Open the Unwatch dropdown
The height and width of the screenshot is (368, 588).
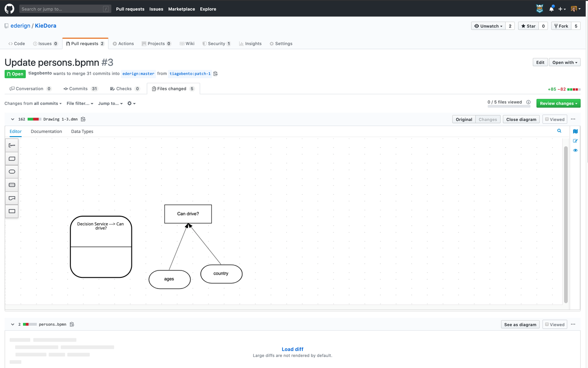(x=488, y=26)
